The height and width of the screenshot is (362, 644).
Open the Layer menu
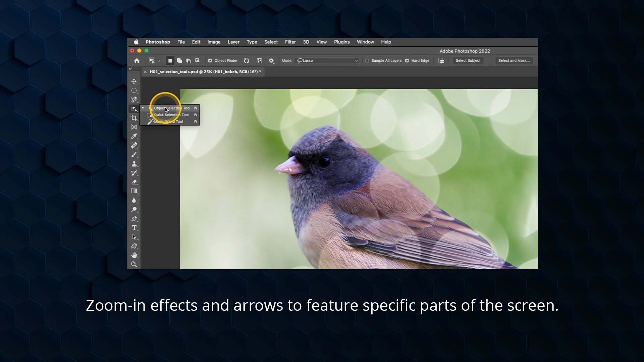pos(233,42)
